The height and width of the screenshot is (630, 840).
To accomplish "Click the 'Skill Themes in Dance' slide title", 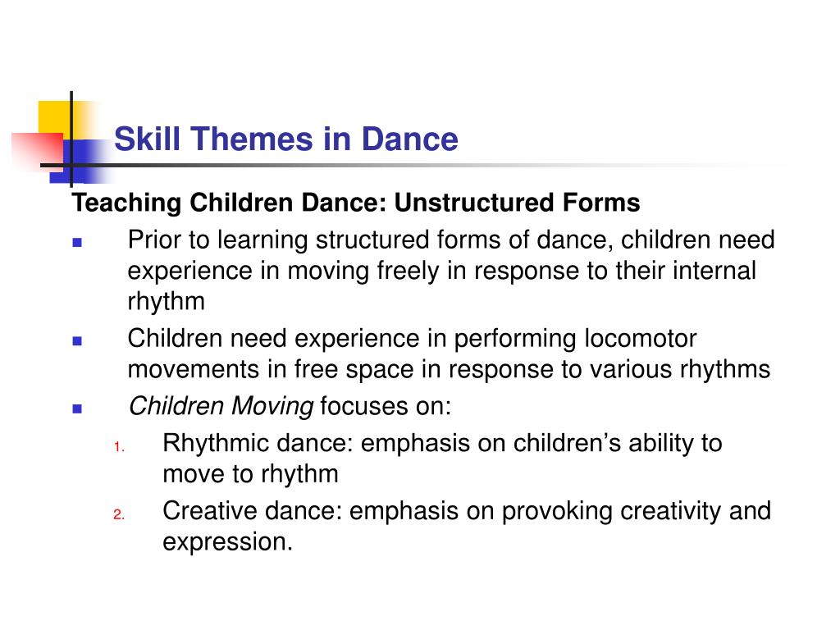I will pos(286,139).
